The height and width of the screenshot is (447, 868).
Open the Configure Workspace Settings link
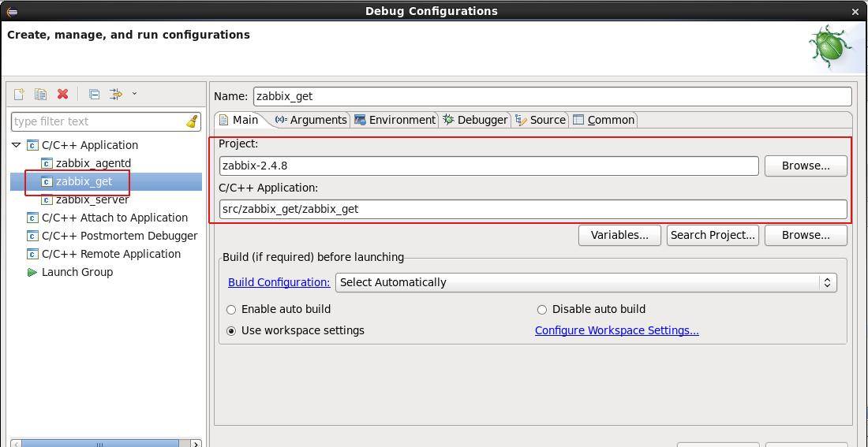pyautogui.click(x=616, y=330)
